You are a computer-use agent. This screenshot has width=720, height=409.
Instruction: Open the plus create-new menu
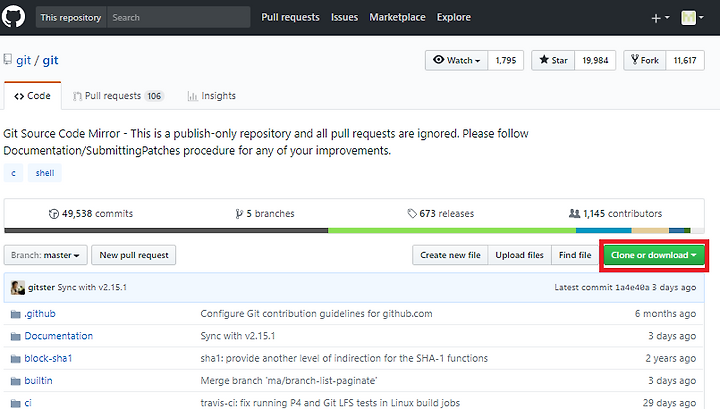click(x=660, y=18)
